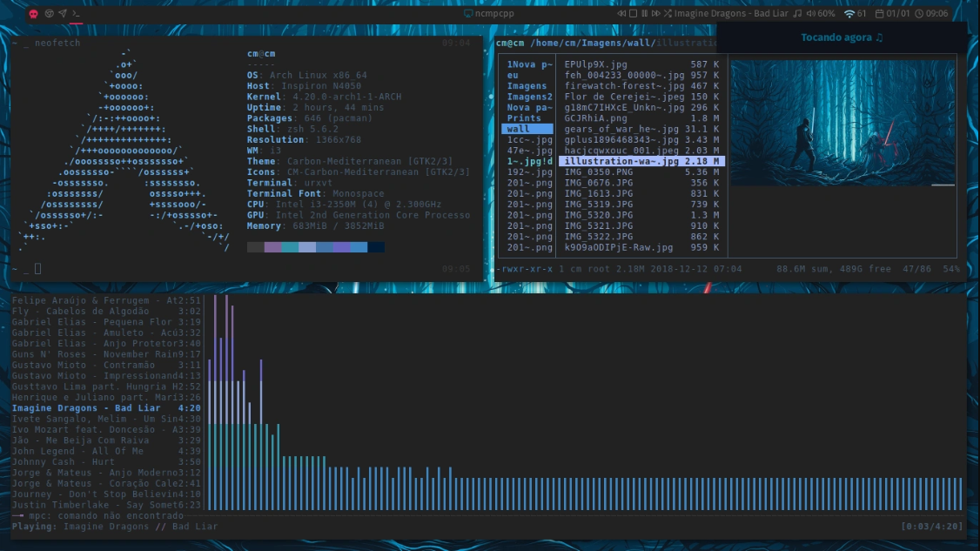Mute audio by clicking the 60% speaker icon
Viewport: 980px width, 551px height.
point(810,13)
